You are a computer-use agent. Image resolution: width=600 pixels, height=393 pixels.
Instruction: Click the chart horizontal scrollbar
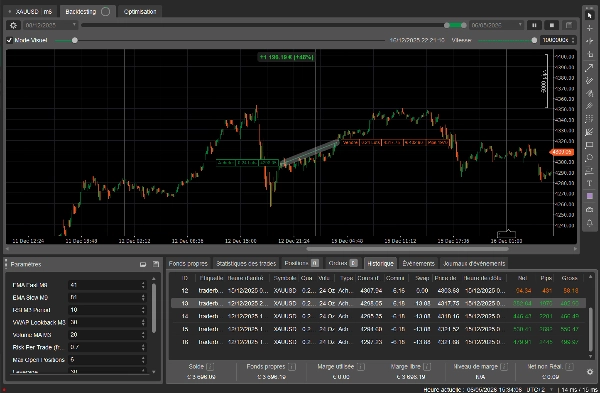coord(408,249)
